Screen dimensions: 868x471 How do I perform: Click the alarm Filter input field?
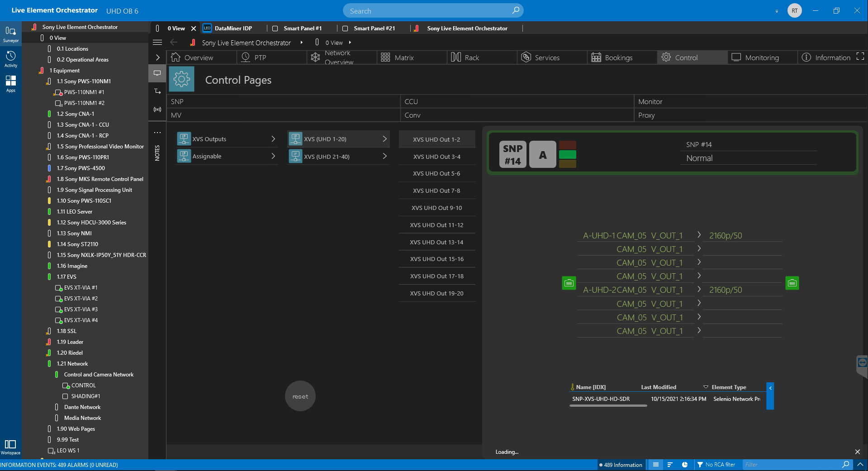click(x=792, y=465)
